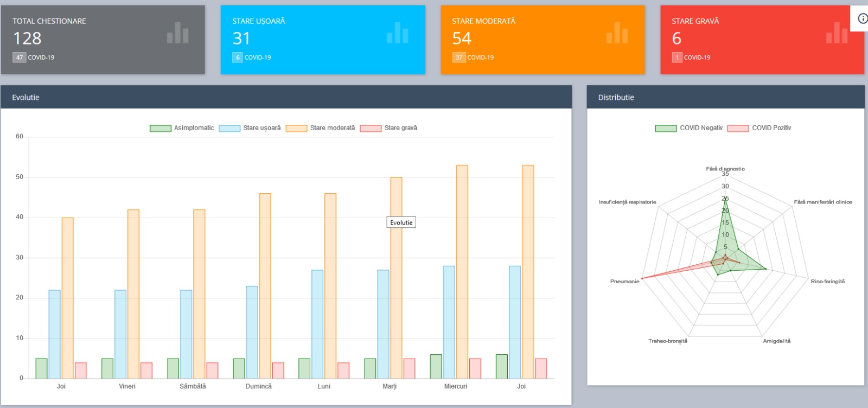This screenshot has width=868, height=408.
Task: Click the 6 COVID-19 badge on blue card
Action: pos(252,58)
